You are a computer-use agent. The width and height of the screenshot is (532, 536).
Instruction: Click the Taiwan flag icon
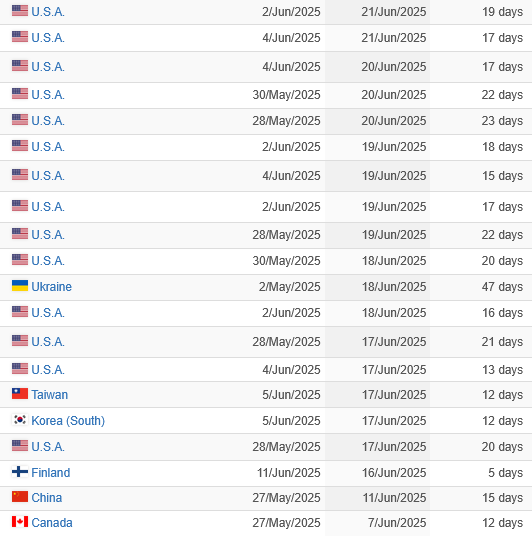pos(20,393)
